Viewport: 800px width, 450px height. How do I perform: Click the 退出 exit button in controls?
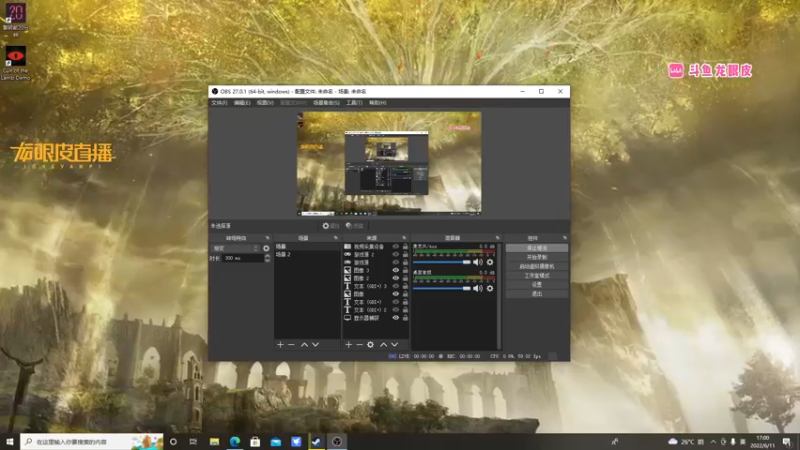coord(537,294)
